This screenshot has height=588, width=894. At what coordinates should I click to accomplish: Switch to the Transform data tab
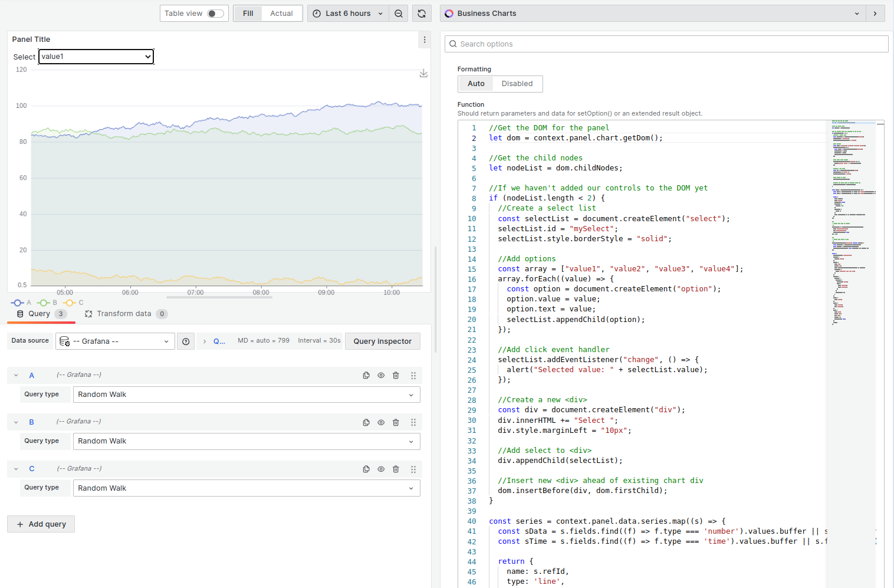pos(125,313)
